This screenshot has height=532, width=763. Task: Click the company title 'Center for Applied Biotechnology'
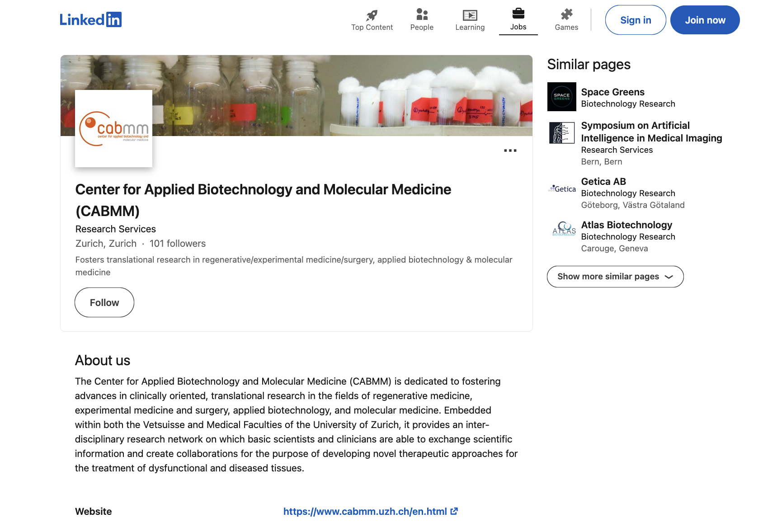coord(263,200)
